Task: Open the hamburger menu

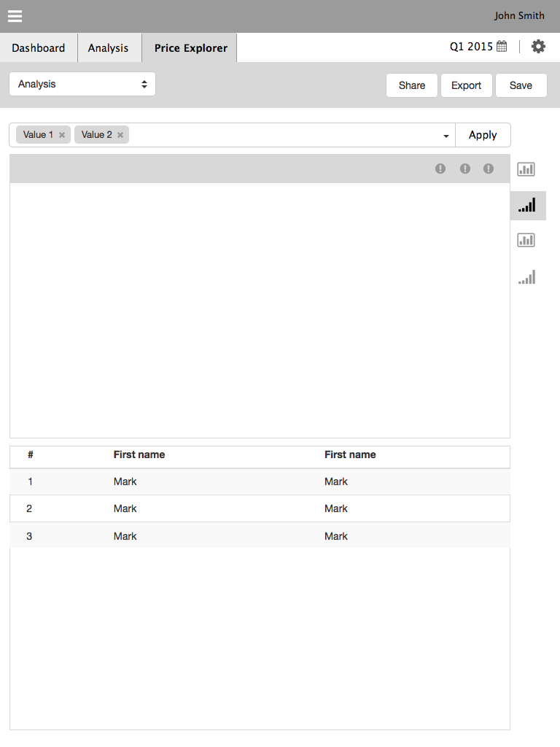Action: click(15, 16)
